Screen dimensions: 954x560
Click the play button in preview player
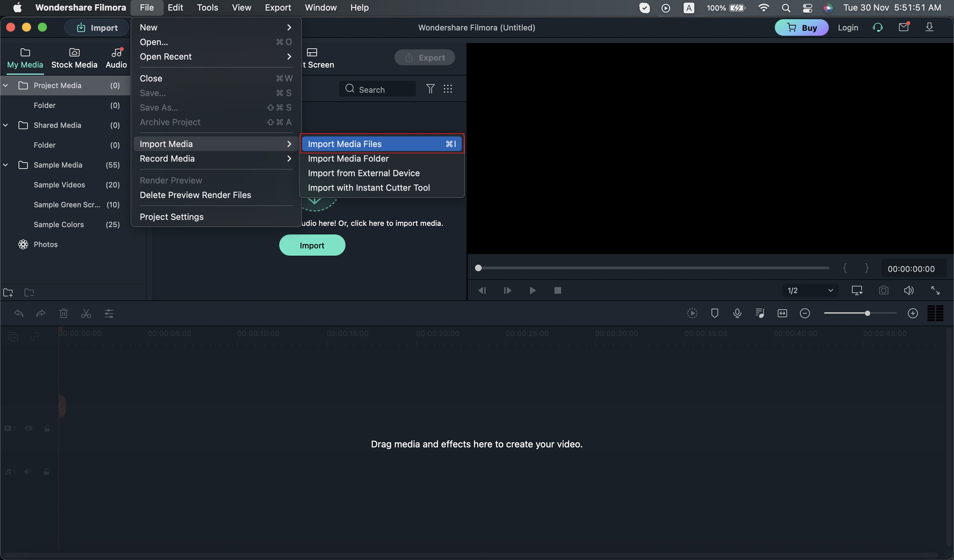coord(533,290)
